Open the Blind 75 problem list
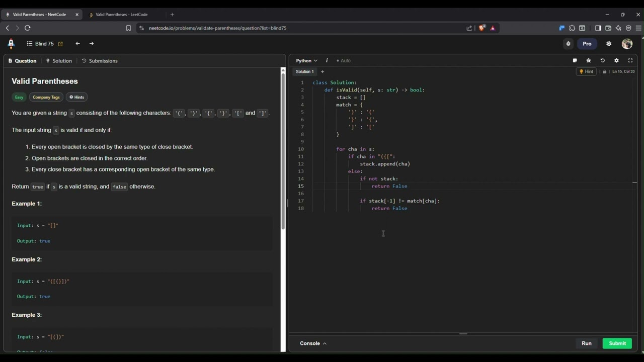Image resolution: width=644 pixels, height=362 pixels. [40, 44]
